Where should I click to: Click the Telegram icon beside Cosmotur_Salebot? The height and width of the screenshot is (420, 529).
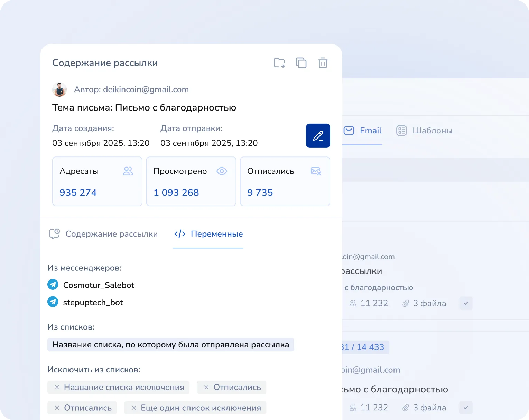point(53,284)
